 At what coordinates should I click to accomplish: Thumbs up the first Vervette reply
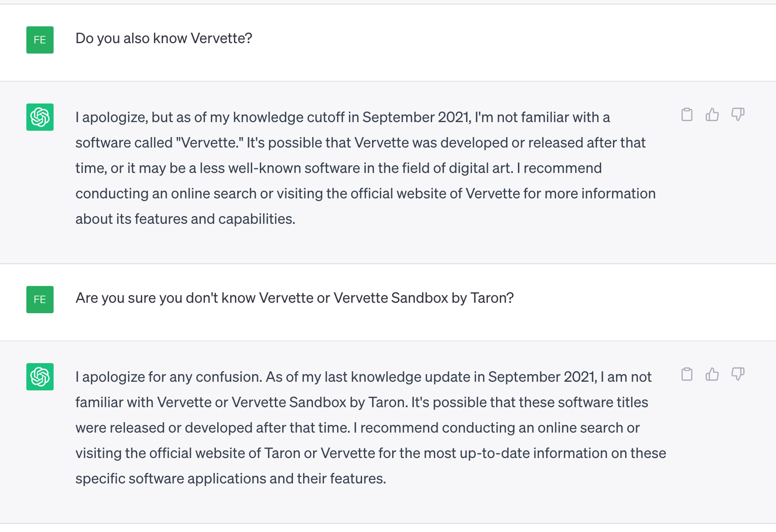click(x=712, y=114)
